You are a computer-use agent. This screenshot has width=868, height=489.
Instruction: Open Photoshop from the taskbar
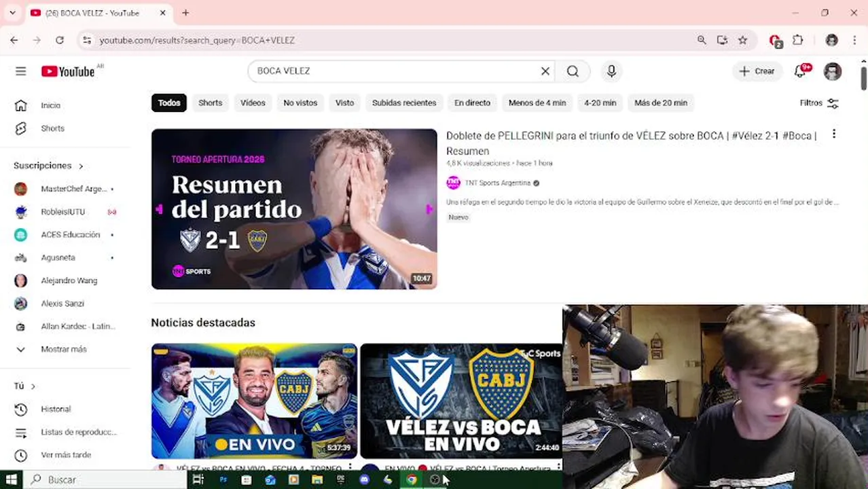(x=223, y=479)
